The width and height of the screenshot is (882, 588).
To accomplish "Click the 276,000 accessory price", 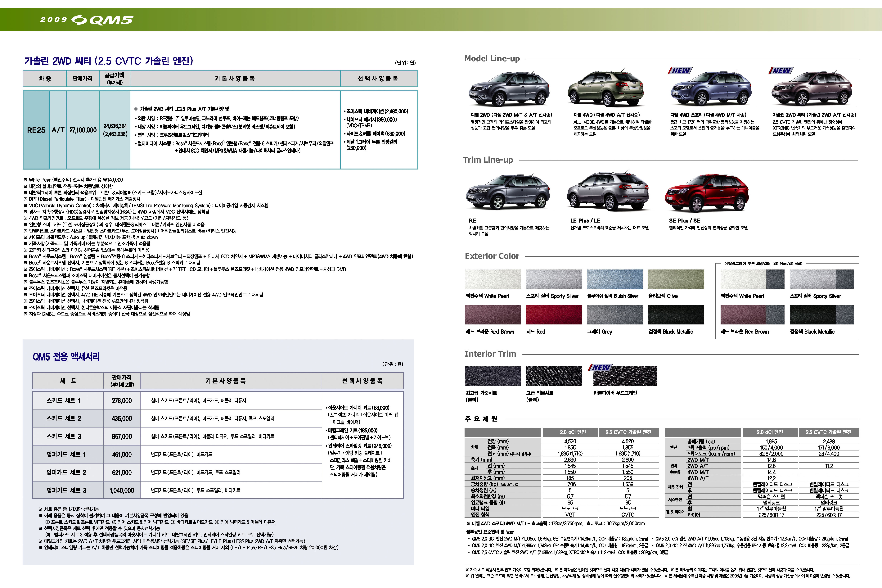I will click(x=122, y=400).
